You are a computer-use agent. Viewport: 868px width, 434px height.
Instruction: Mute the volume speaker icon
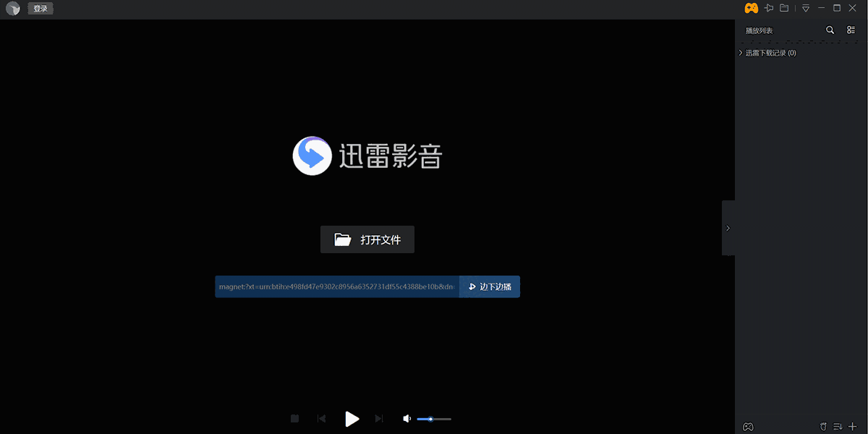pyautogui.click(x=407, y=418)
